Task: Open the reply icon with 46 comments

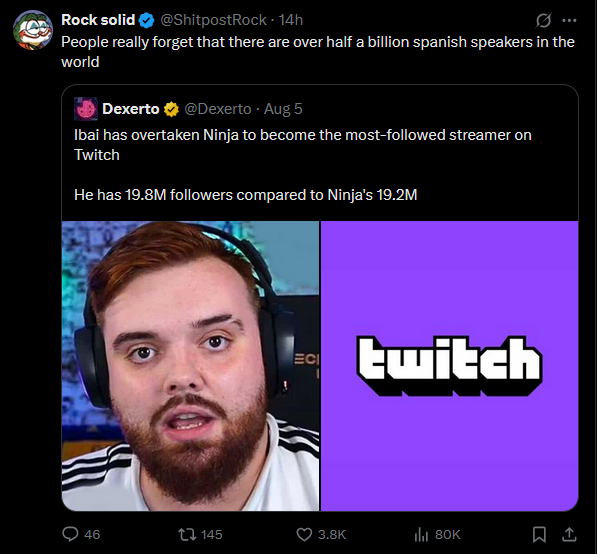Action: coord(70,534)
